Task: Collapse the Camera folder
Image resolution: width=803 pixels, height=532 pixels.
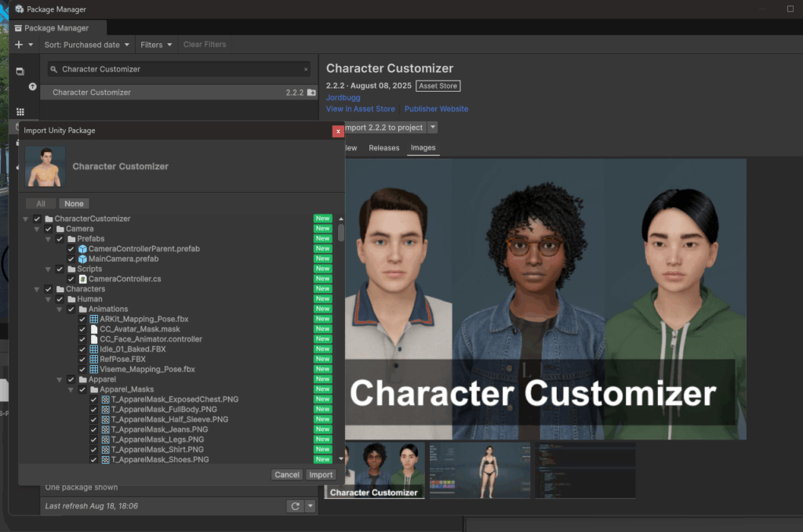Action: pos(37,229)
